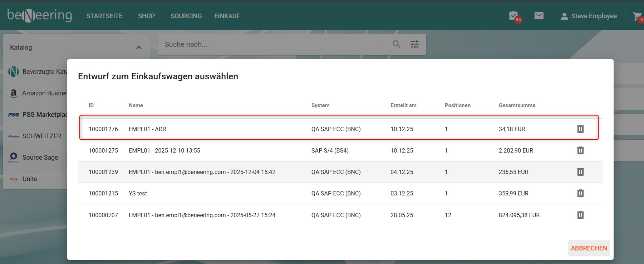Open the approvals icon with 95 badge
This screenshot has width=644, height=264.
[x=514, y=16]
